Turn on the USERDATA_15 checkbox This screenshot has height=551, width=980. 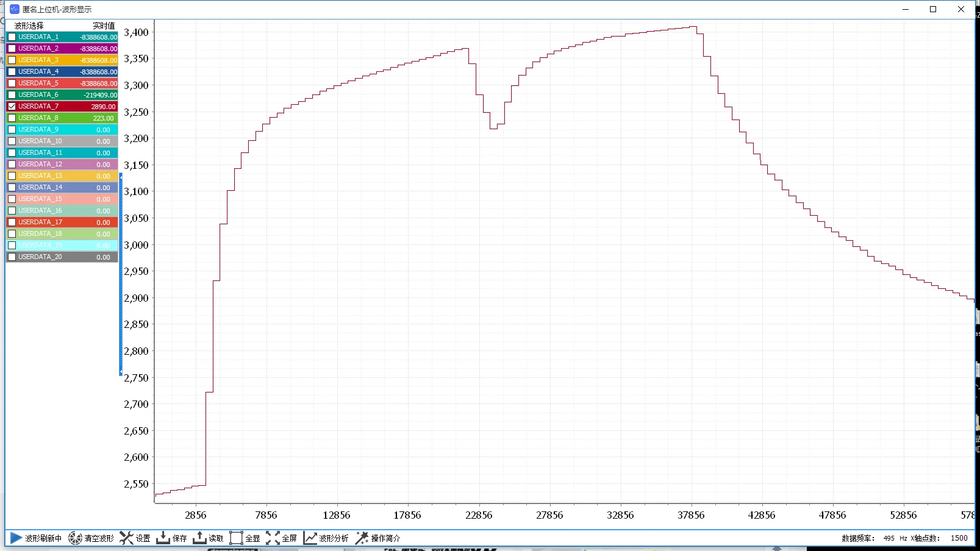point(12,199)
